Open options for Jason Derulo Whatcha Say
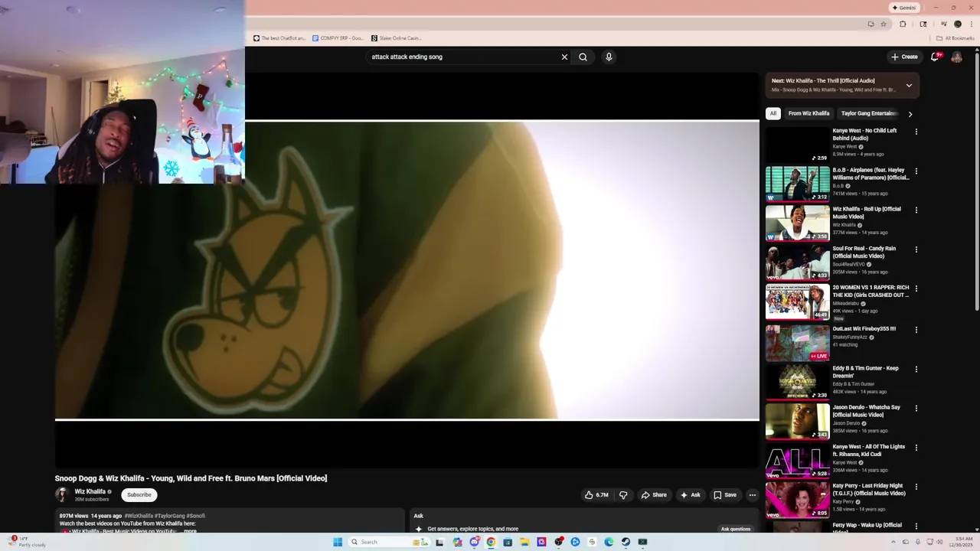This screenshot has width=980, height=551. click(x=916, y=408)
